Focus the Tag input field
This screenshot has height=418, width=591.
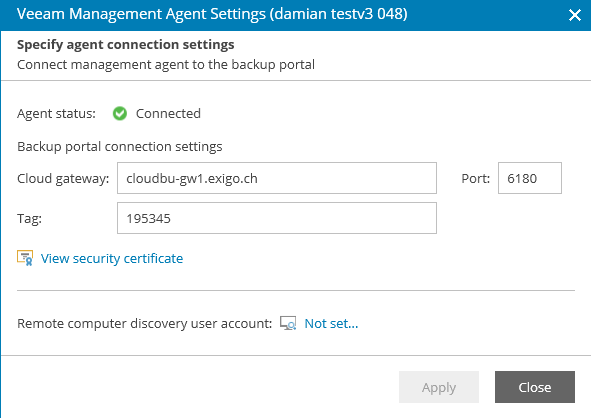277,218
